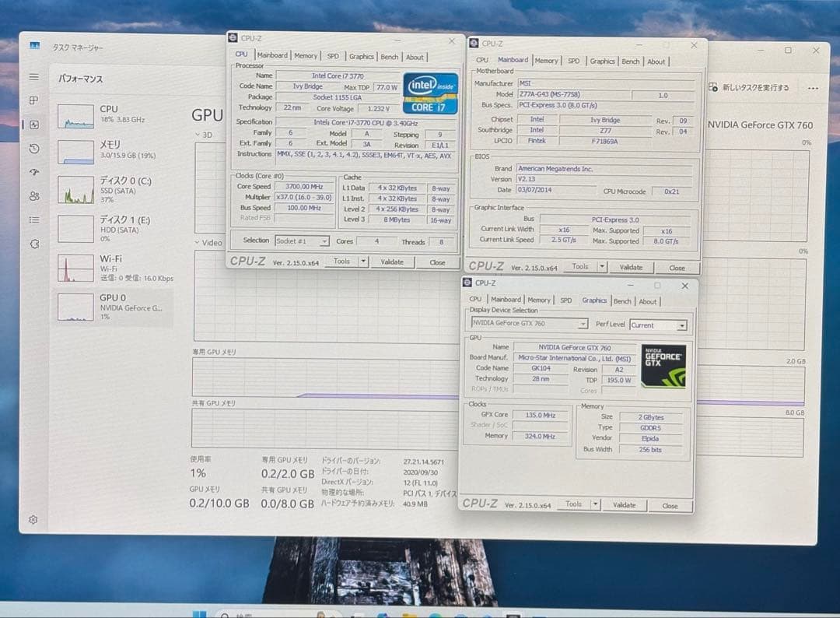Viewport: 840px width, 618px height.
Task: Select Disk 0 (C:) SSD performance item
Action: 114,189
